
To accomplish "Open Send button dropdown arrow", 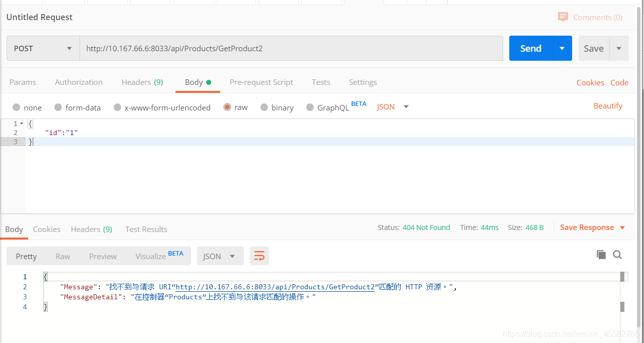I will pos(562,48).
